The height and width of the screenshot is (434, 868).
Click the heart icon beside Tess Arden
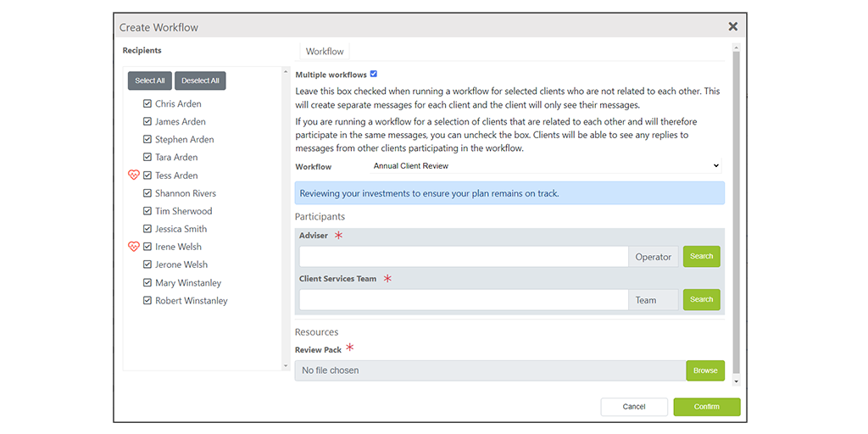point(133,175)
